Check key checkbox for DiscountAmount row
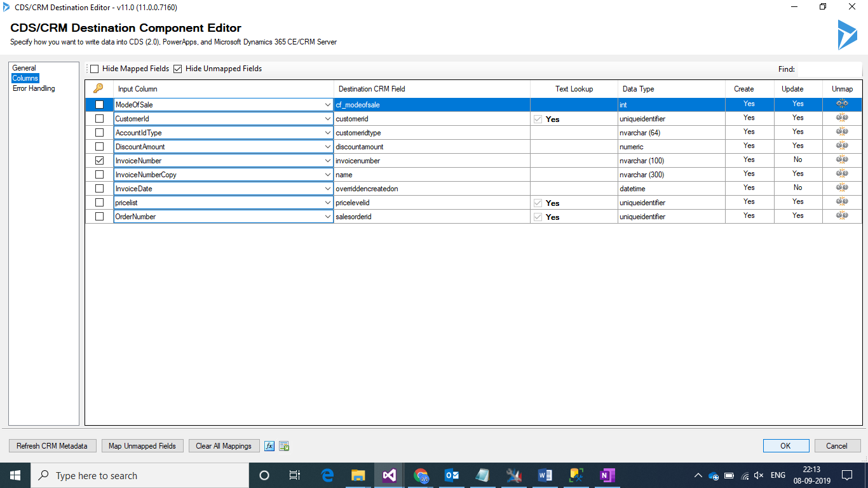This screenshot has width=868, height=488. point(99,147)
